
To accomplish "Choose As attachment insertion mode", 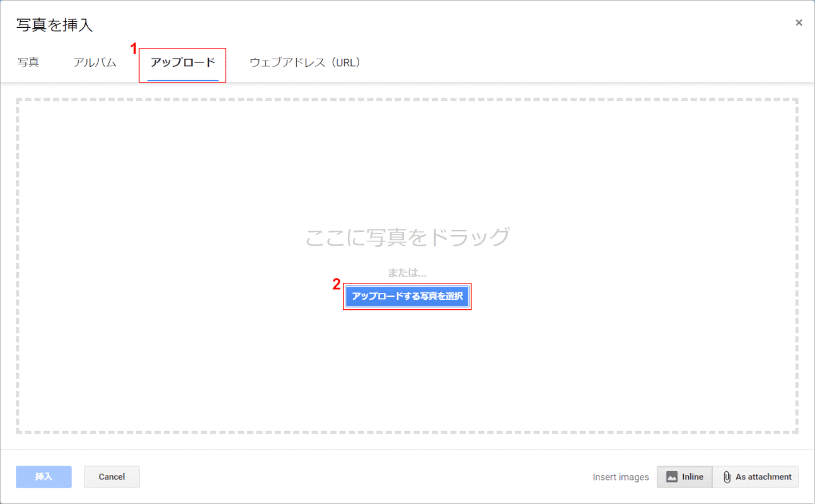I will tap(756, 477).
